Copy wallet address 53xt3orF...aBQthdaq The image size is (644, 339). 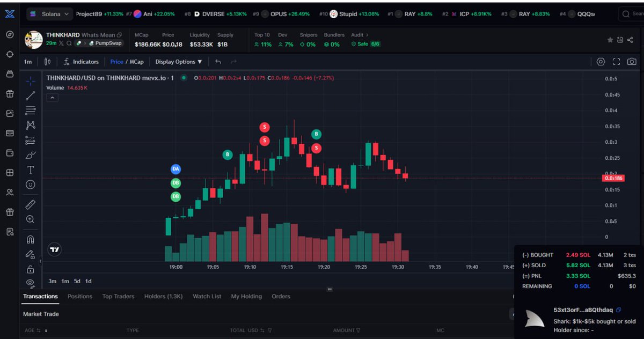pyautogui.click(x=619, y=310)
